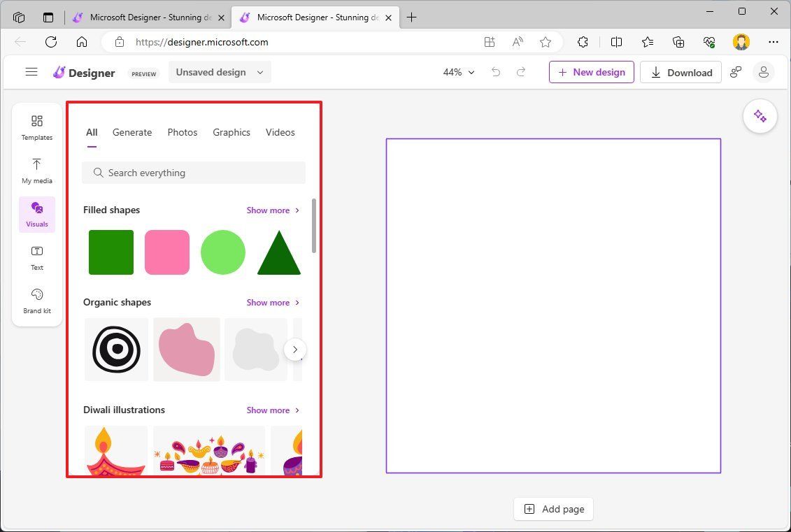Switch to the Videos tab

(280, 132)
